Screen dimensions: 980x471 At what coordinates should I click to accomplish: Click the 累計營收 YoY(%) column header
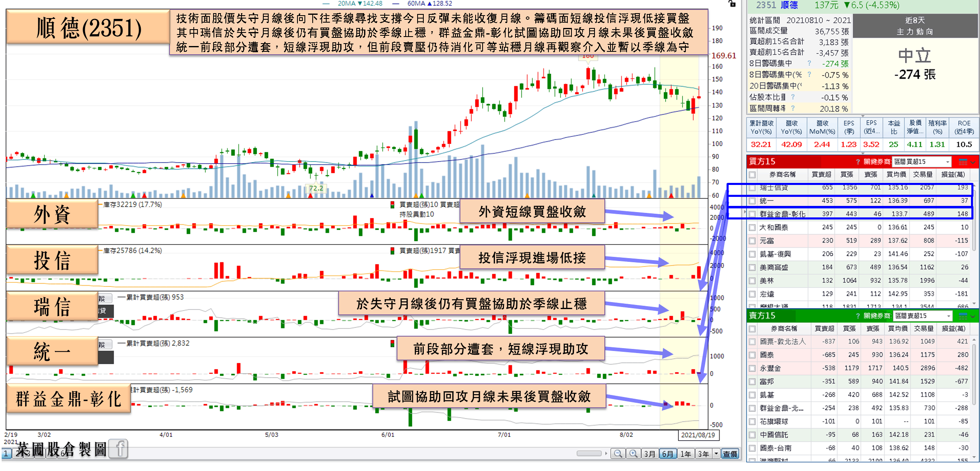pyautogui.click(x=761, y=127)
